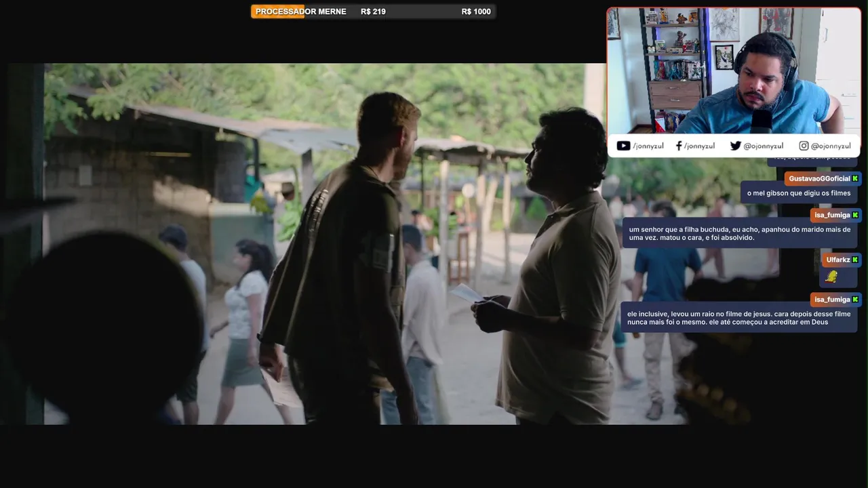Click the Facebook icon beside /jonnyzul
The width and height of the screenshot is (868, 488).
coord(679,146)
